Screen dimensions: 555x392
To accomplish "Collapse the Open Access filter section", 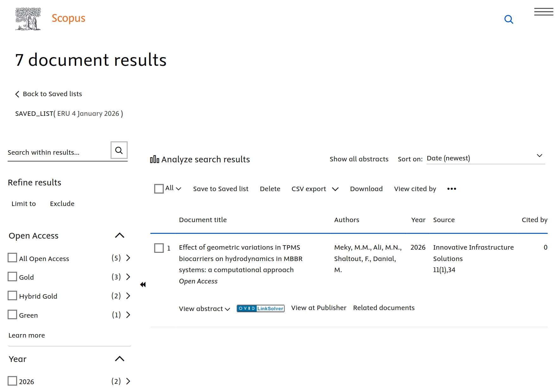I will click(120, 235).
